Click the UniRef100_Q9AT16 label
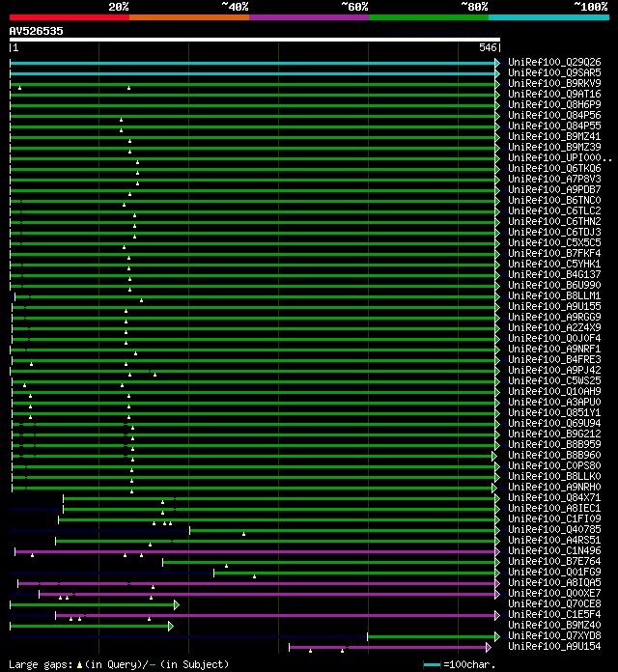 554,94
